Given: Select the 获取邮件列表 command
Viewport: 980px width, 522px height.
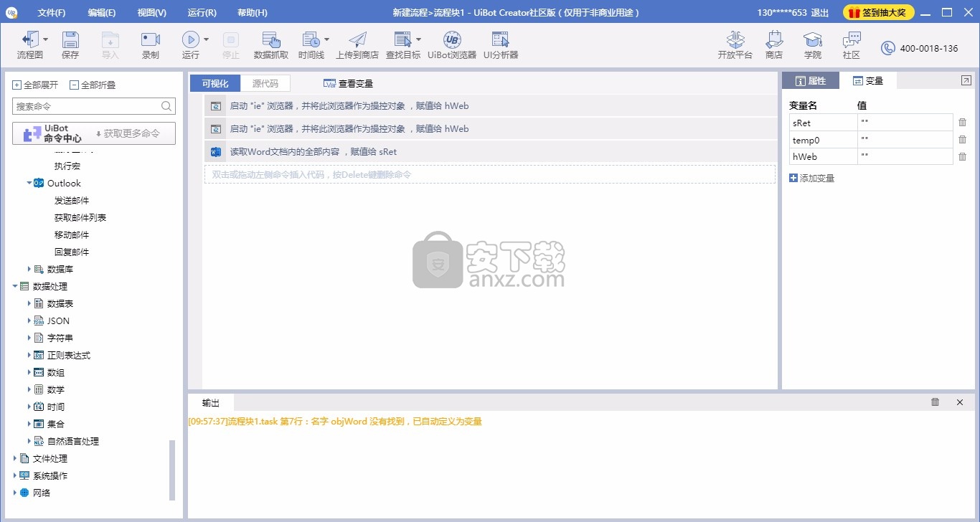Looking at the screenshot, I should 80,217.
